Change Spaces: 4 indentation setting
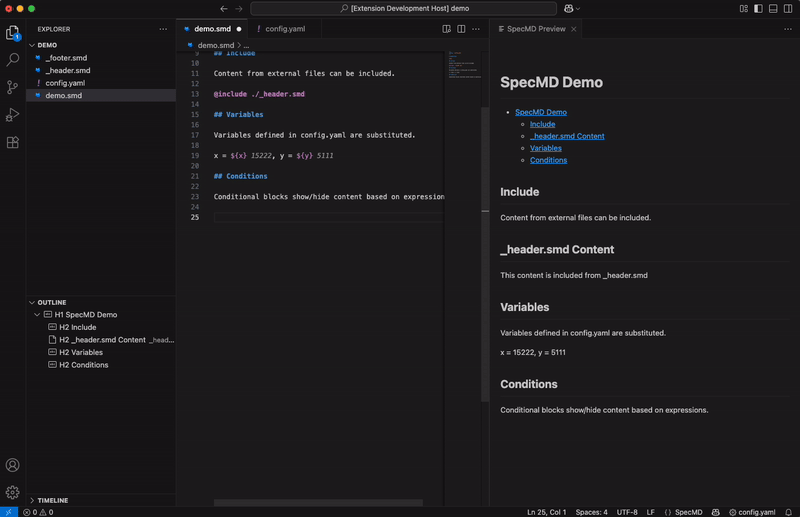800x517 pixels. click(x=591, y=512)
